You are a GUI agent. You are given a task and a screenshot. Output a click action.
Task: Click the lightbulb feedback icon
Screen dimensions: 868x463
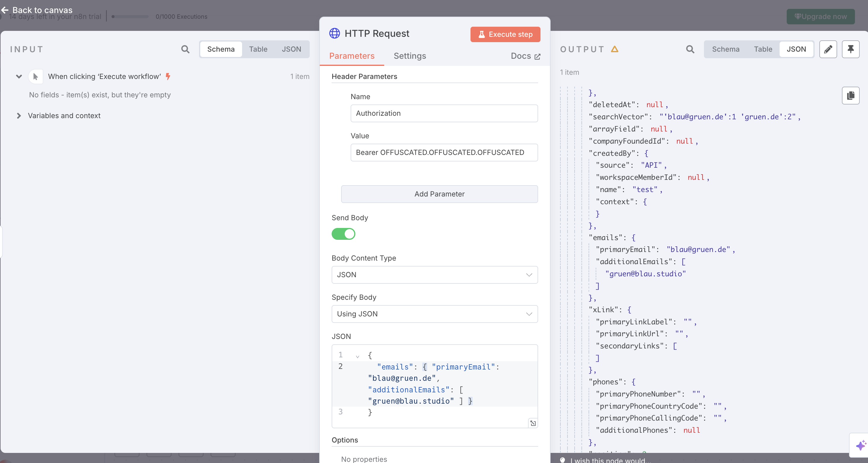pyautogui.click(x=562, y=460)
